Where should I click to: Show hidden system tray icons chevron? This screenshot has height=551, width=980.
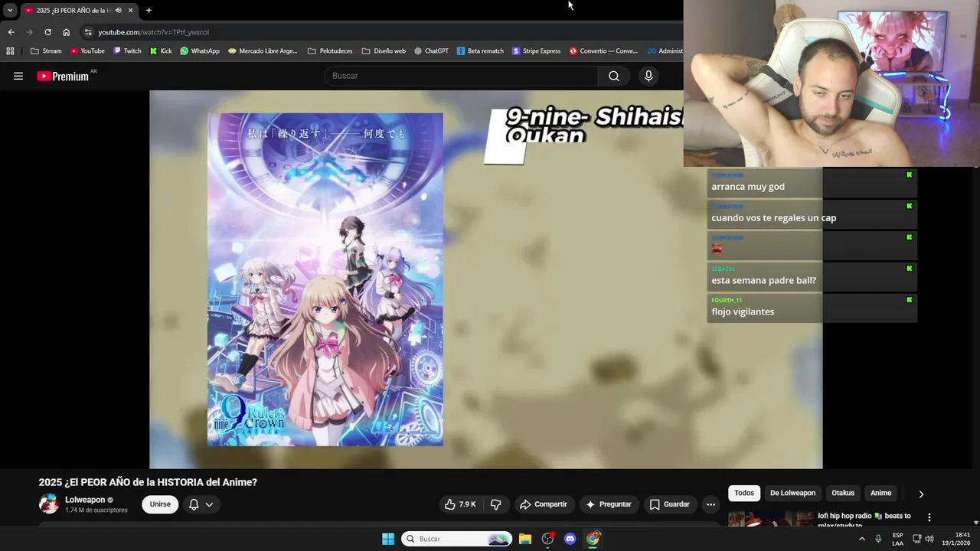tap(862, 539)
